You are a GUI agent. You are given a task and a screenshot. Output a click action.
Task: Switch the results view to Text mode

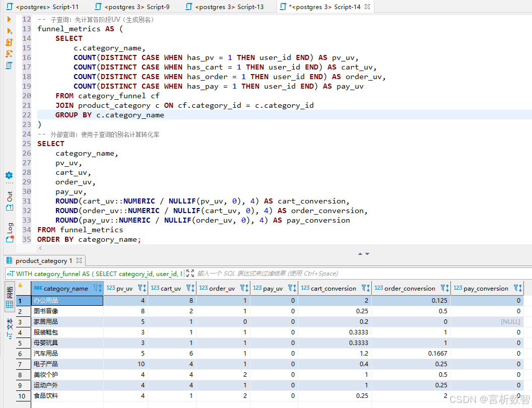[10, 328]
